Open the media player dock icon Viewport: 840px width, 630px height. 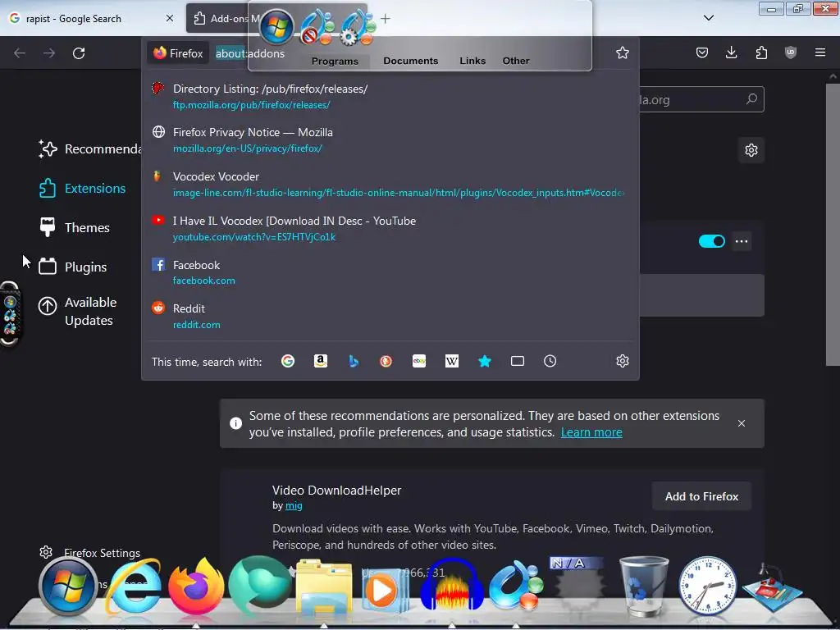(384, 591)
